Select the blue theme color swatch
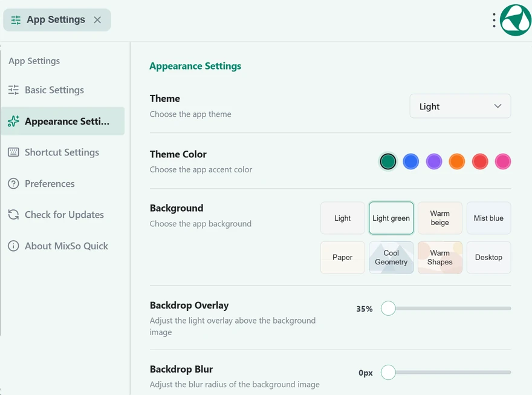Image resolution: width=532 pixels, height=395 pixels. (x=411, y=162)
